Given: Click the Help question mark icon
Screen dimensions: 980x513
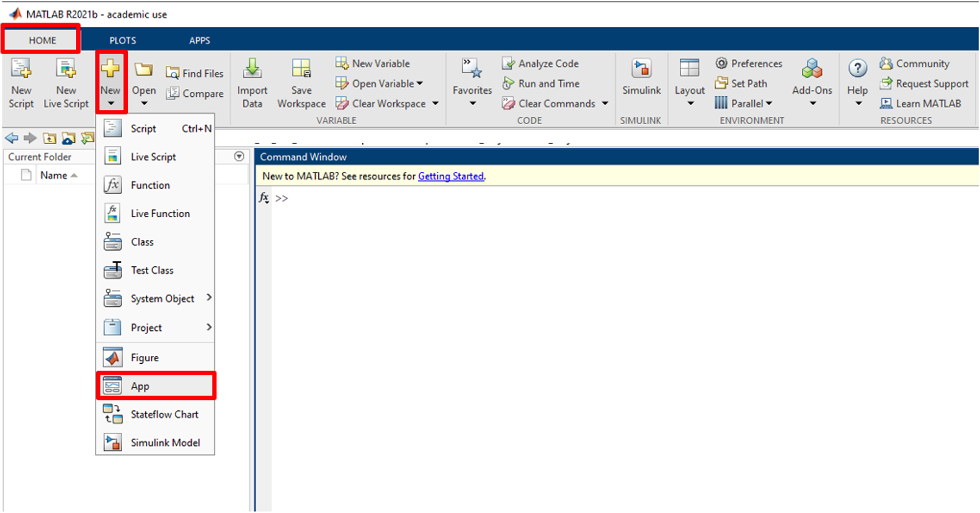Looking at the screenshot, I should coord(857,68).
